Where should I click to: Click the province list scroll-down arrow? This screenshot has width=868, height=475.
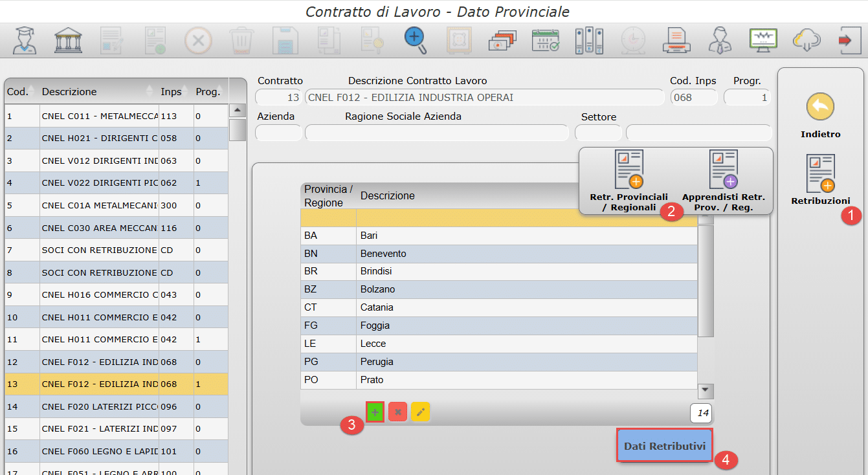(x=706, y=391)
